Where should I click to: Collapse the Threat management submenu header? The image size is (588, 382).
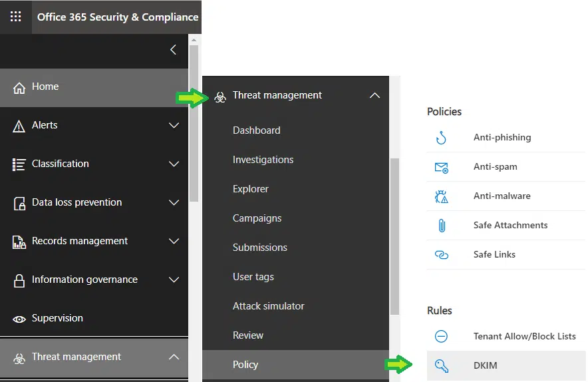point(374,96)
